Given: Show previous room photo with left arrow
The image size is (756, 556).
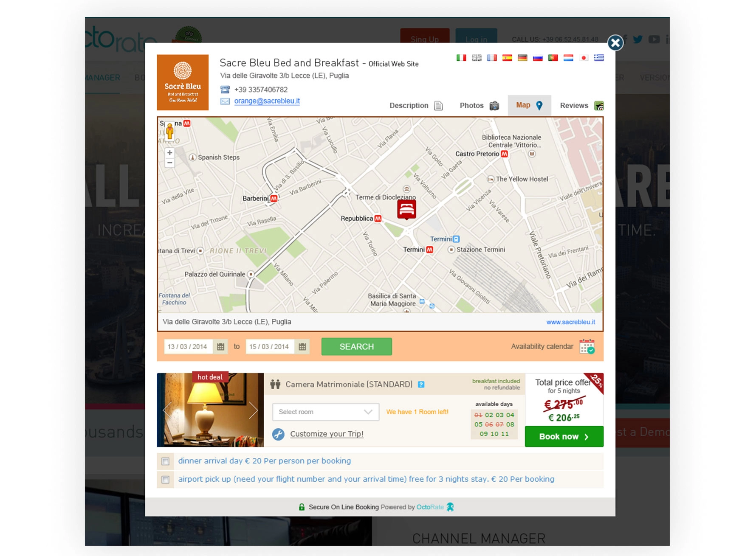Looking at the screenshot, I should pyautogui.click(x=167, y=410).
